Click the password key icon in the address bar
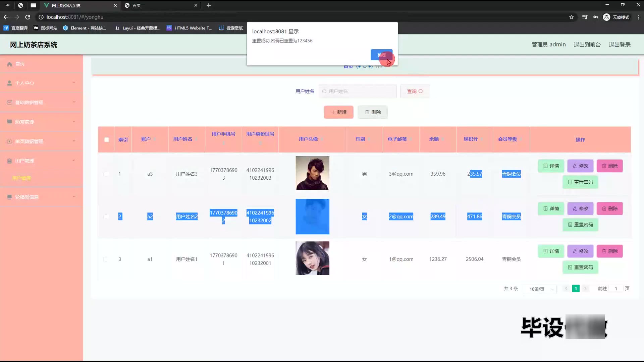 click(x=596, y=17)
